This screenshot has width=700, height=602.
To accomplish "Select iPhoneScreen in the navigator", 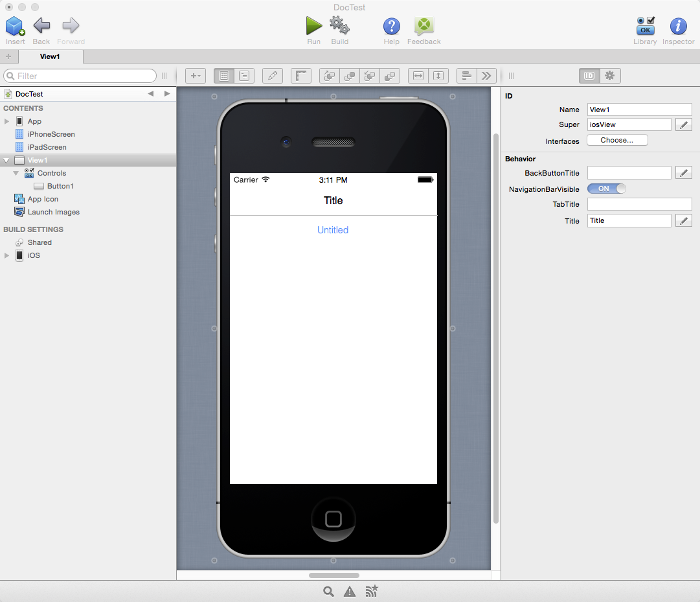I will pos(51,134).
